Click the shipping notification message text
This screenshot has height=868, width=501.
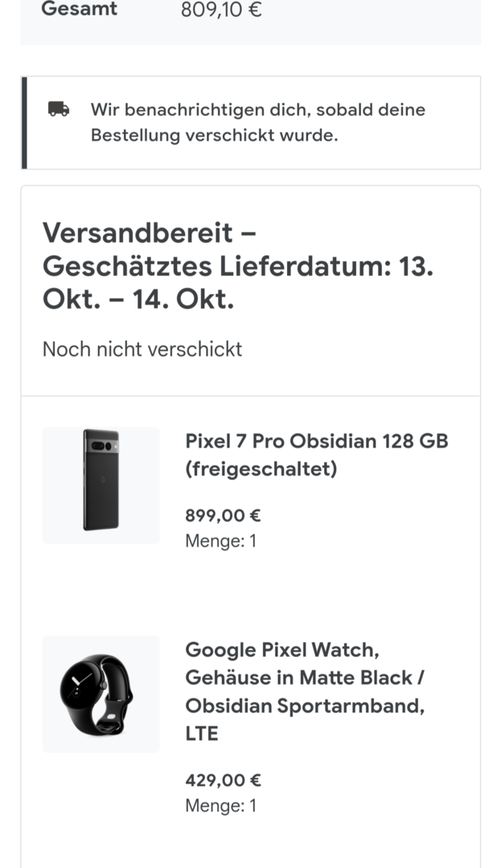257,122
